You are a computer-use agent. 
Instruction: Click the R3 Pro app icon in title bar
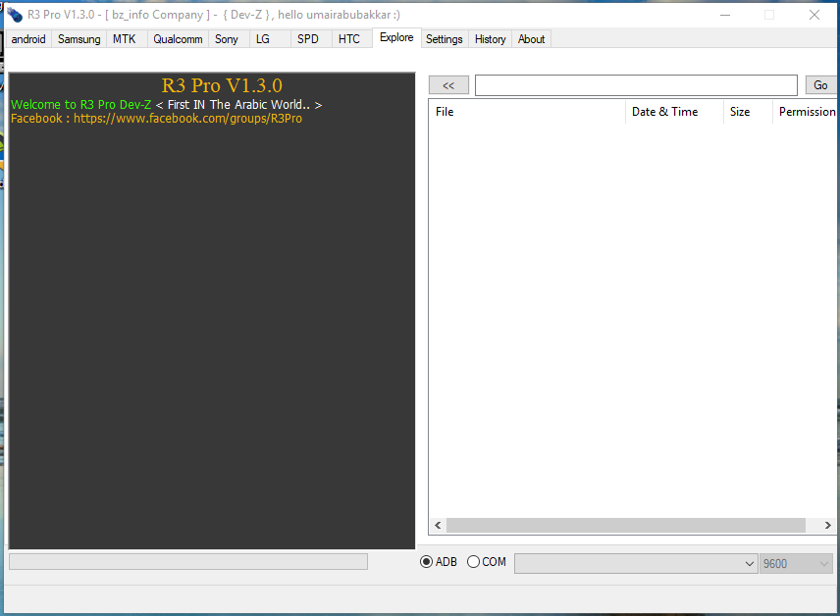[15, 15]
